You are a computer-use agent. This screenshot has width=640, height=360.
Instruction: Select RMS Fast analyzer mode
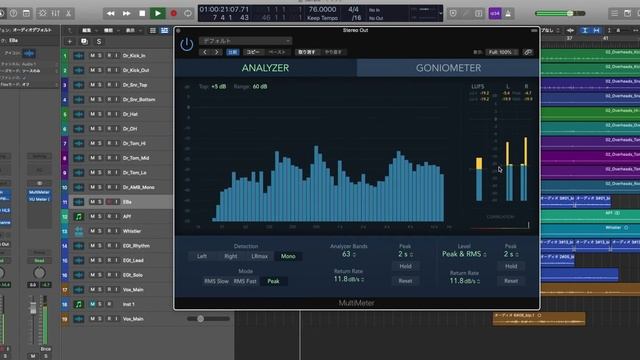pyautogui.click(x=245, y=281)
